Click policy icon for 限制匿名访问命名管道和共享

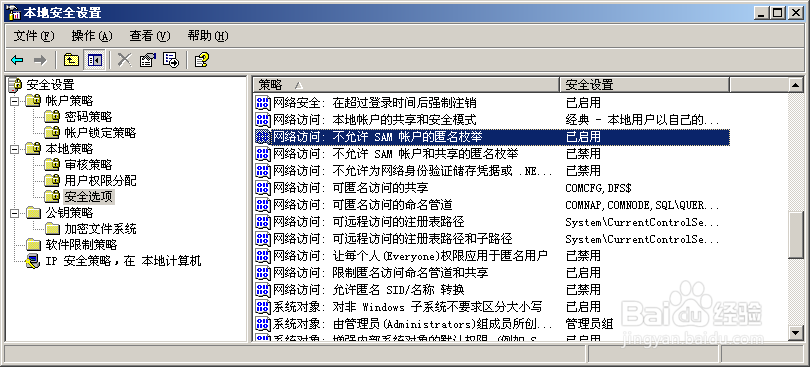(x=263, y=272)
